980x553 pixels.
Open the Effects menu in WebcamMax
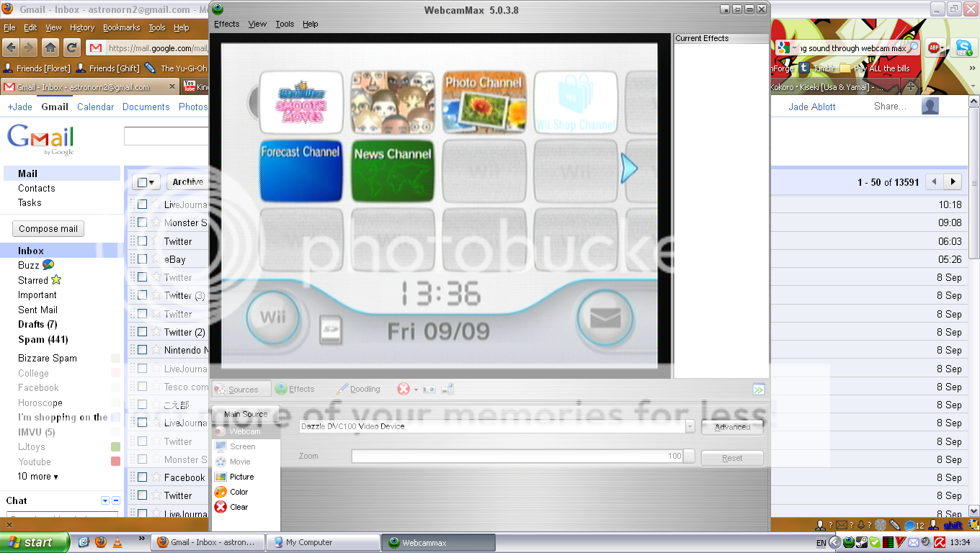[226, 24]
